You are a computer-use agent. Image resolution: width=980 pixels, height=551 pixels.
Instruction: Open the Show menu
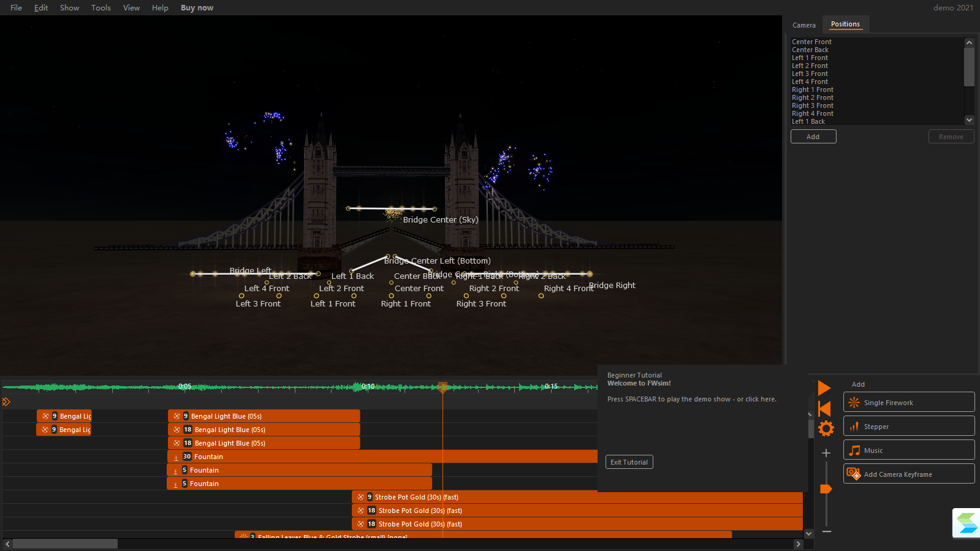click(69, 8)
